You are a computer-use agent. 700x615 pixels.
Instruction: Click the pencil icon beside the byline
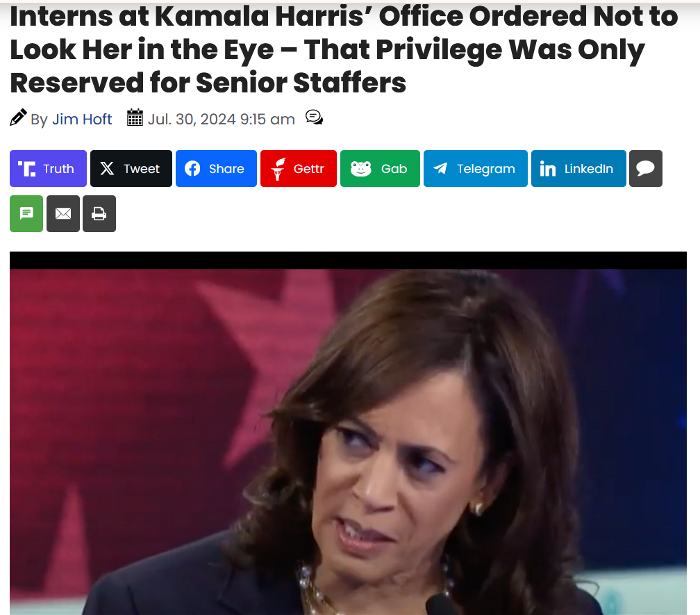[x=18, y=117]
